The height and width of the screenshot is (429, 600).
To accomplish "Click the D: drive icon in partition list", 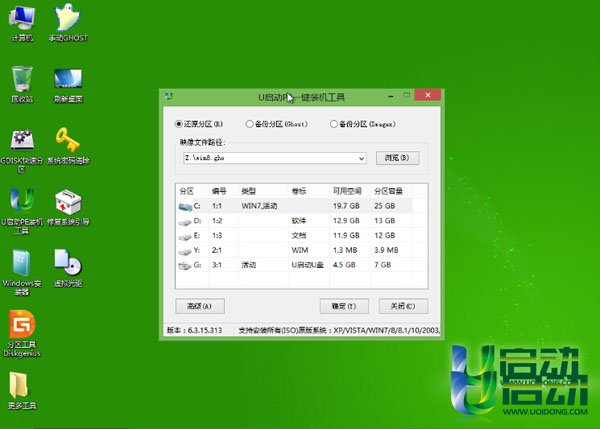I will [x=185, y=222].
